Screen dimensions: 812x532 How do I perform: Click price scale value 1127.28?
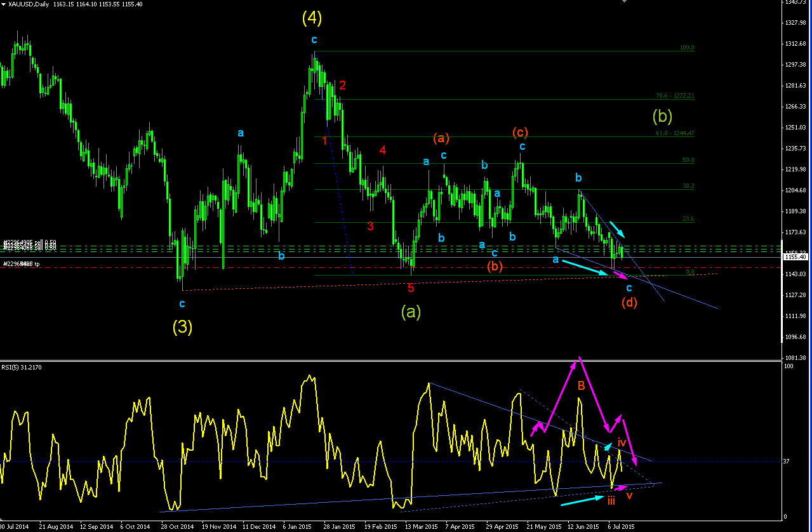[x=796, y=295]
